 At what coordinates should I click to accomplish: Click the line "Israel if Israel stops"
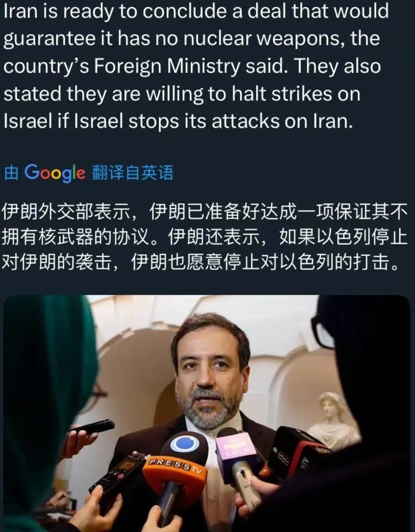tap(178, 121)
